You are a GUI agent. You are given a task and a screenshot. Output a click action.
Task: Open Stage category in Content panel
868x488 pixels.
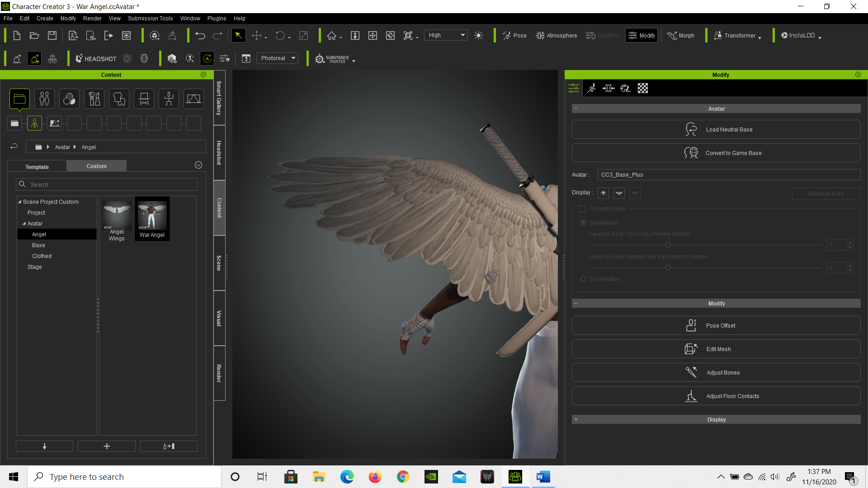193,99
